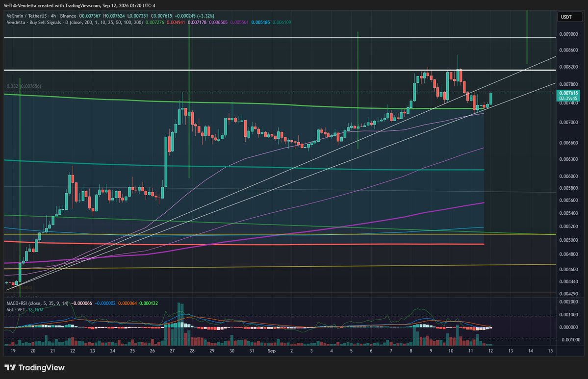588x379 pixels.
Task: Click the 0.004440 price axis label
Action: coord(568,281)
